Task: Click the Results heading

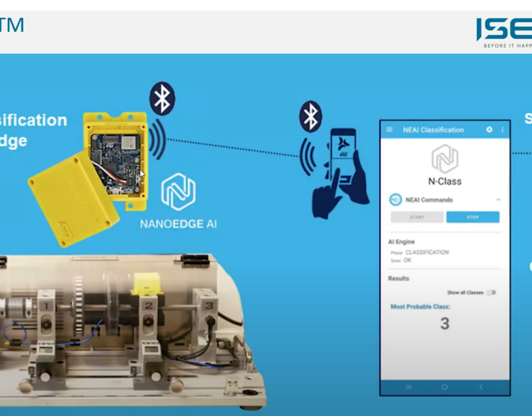Action: [x=398, y=278]
